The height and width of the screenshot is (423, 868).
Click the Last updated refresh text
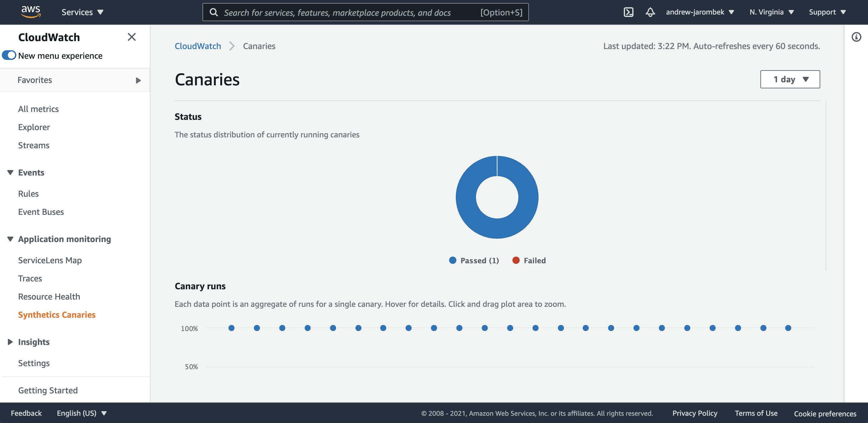[711, 46]
